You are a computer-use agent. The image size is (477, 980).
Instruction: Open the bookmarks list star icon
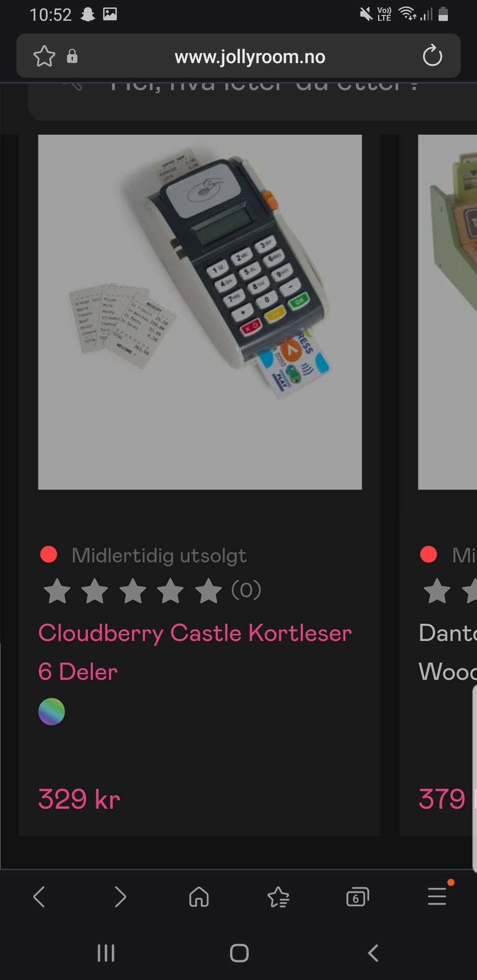(278, 897)
